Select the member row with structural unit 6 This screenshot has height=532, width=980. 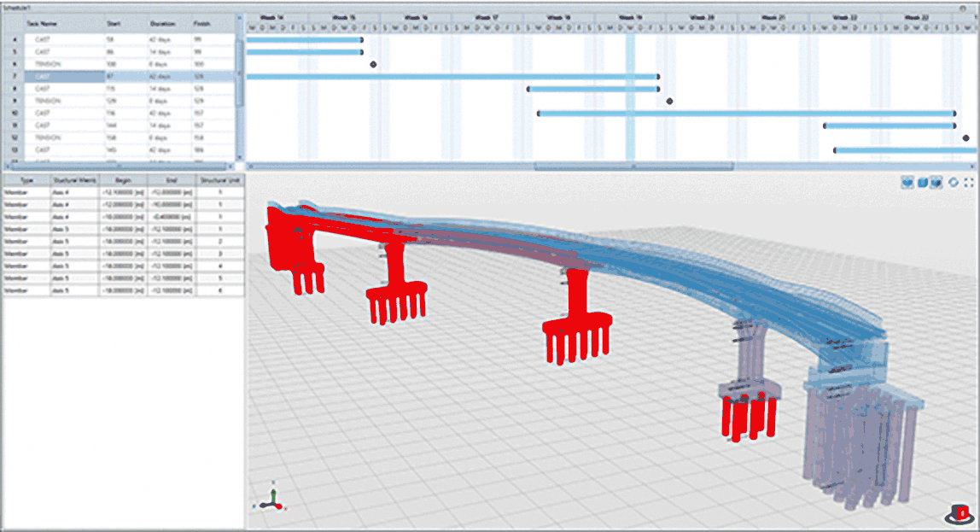point(123,290)
